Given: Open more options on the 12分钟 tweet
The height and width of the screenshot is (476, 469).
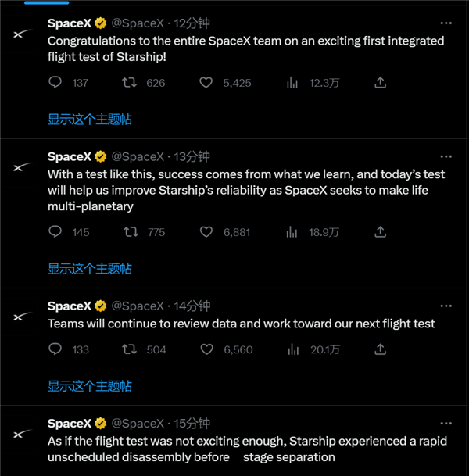Looking at the screenshot, I should [x=446, y=23].
